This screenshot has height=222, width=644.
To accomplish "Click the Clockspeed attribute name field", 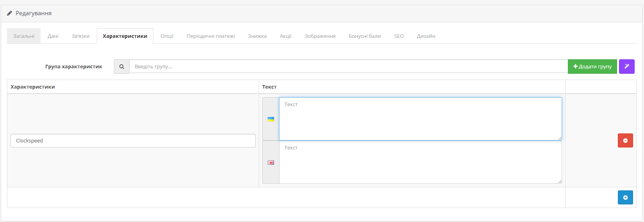I will [x=133, y=140].
